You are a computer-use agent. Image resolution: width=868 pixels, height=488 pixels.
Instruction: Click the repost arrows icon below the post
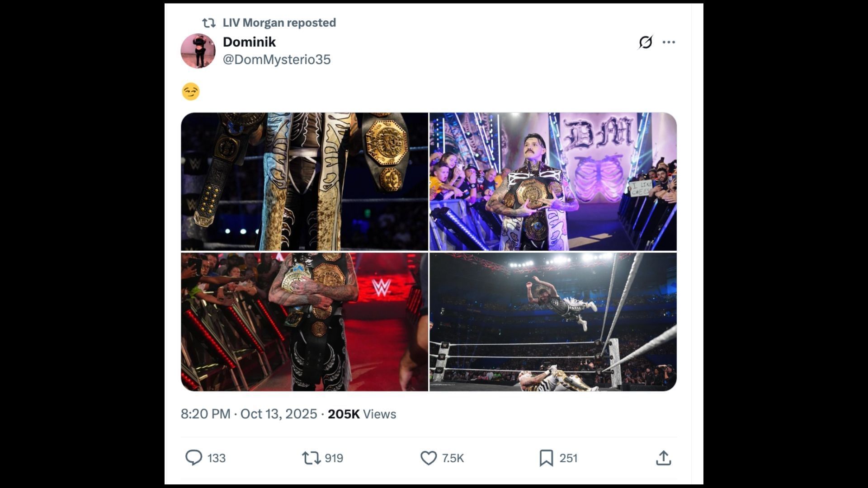click(311, 458)
